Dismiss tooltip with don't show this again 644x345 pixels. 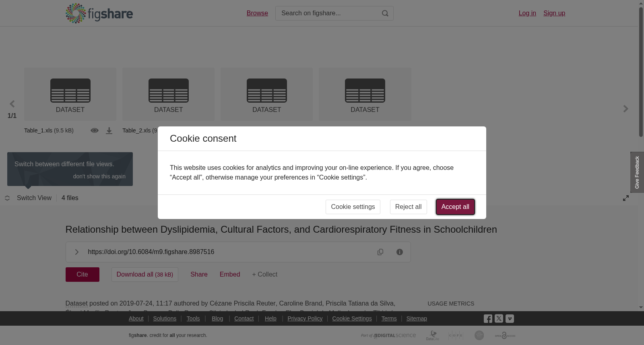(x=99, y=176)
